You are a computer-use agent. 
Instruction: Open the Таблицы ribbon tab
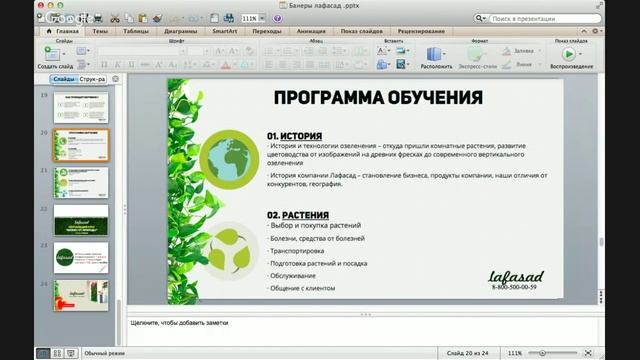click(136, 31)
